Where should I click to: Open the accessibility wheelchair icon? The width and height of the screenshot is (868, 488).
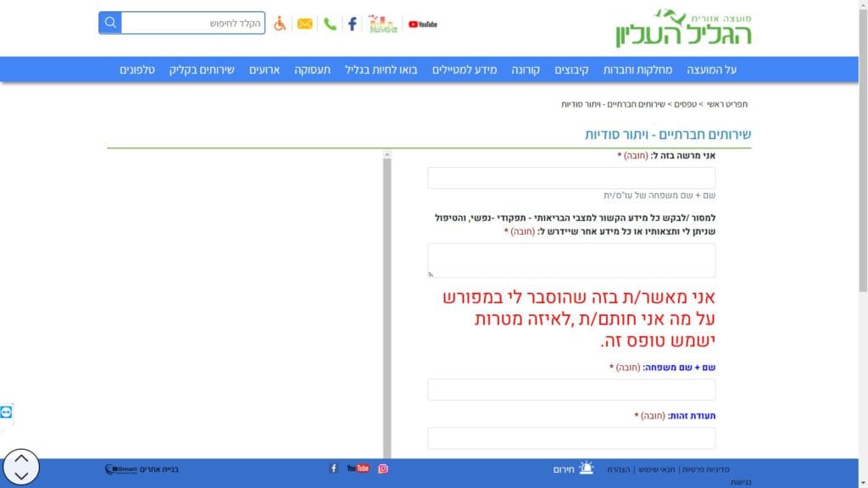tap(280, 24)
